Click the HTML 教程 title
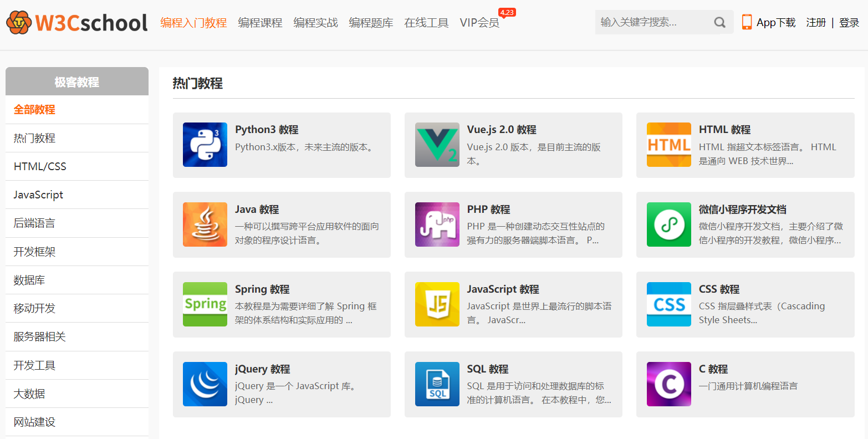Image resolution: width=868 pixels, height=439 pixels. click(x=724, y=130)
